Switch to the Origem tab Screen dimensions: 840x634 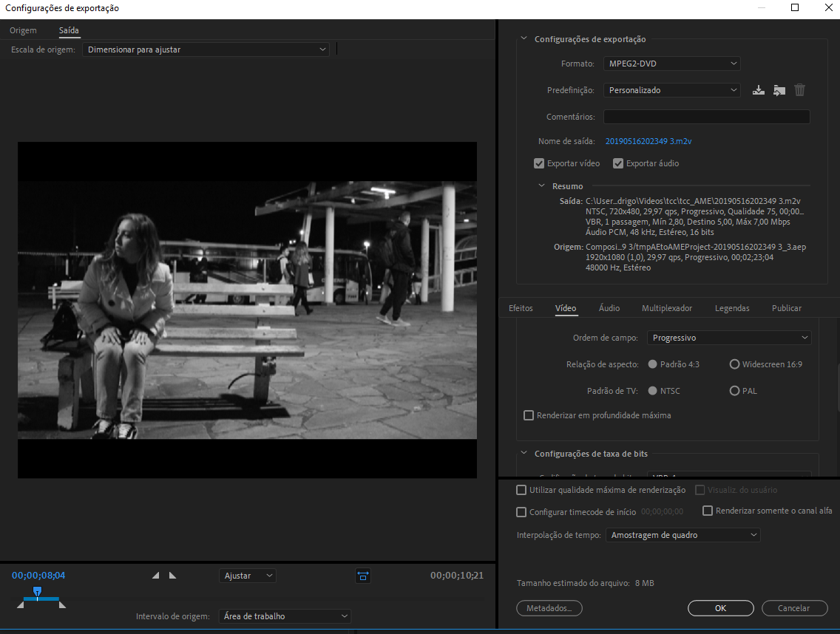tap(23, 30)
